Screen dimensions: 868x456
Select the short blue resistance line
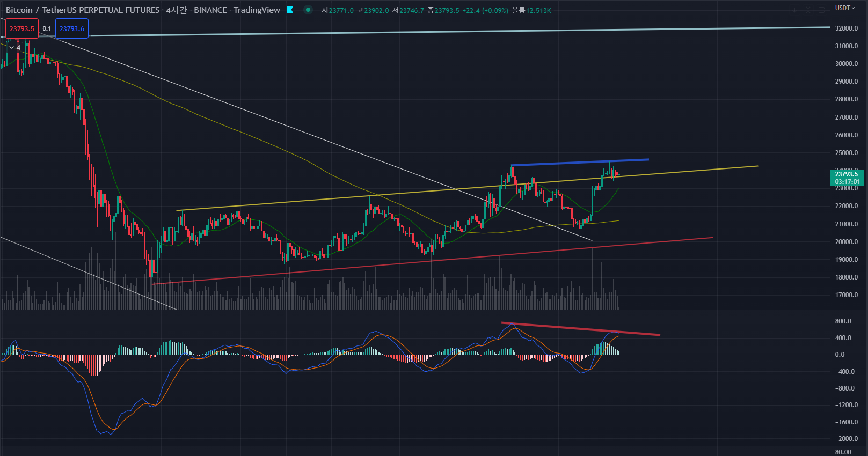pyautogui.click(x=580, y=162)
